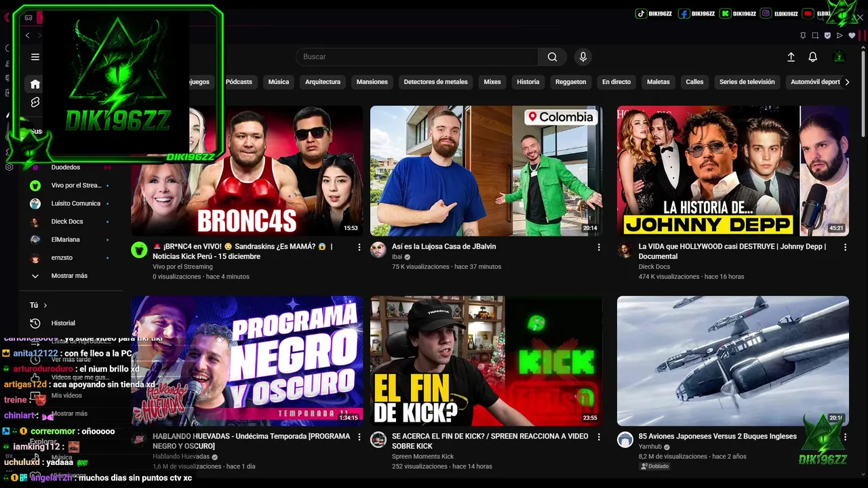
Task: Play the La Historia de Johnny Depp thumbnail
Action: pos(733,171)
